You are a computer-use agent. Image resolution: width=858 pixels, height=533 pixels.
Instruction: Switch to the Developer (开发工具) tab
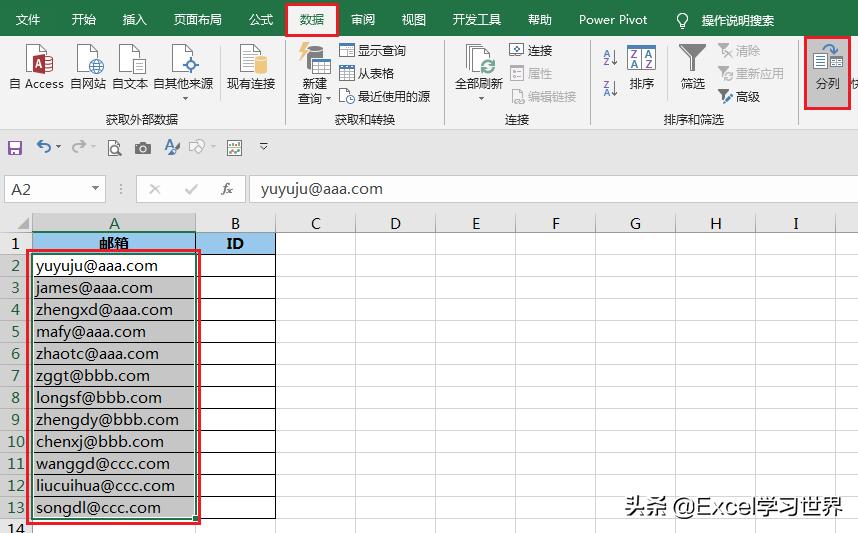click(x=477, y=20)
